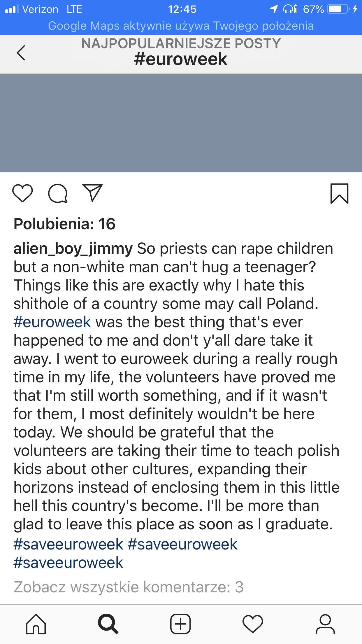View all 3 comments link

[x=129, y=587]
